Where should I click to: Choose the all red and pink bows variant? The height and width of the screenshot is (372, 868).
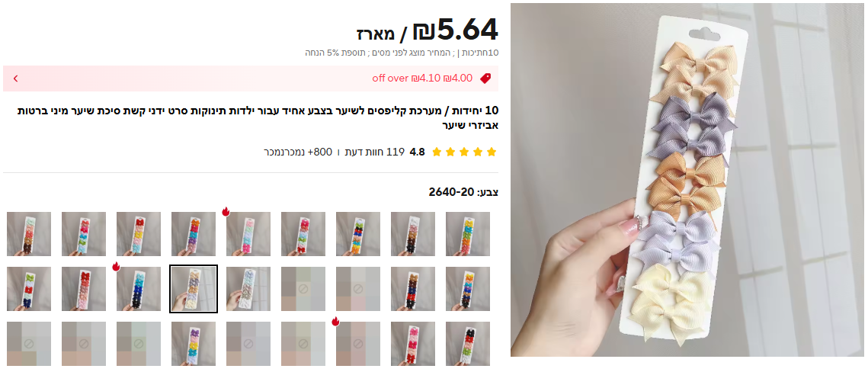84,288
